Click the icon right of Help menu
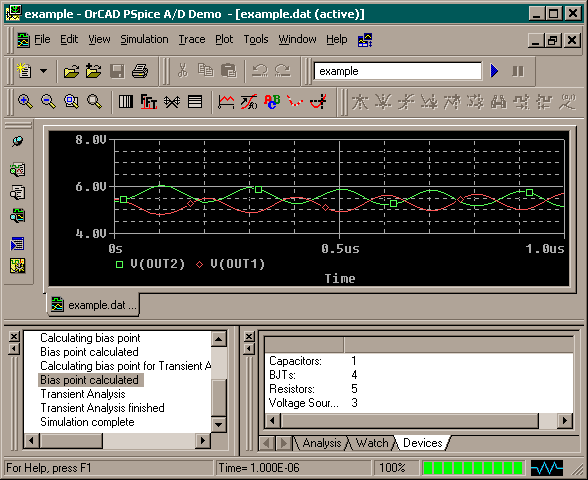Image resolution: width=588 pixels, height=480 pixels. click(x=365, y=40)
